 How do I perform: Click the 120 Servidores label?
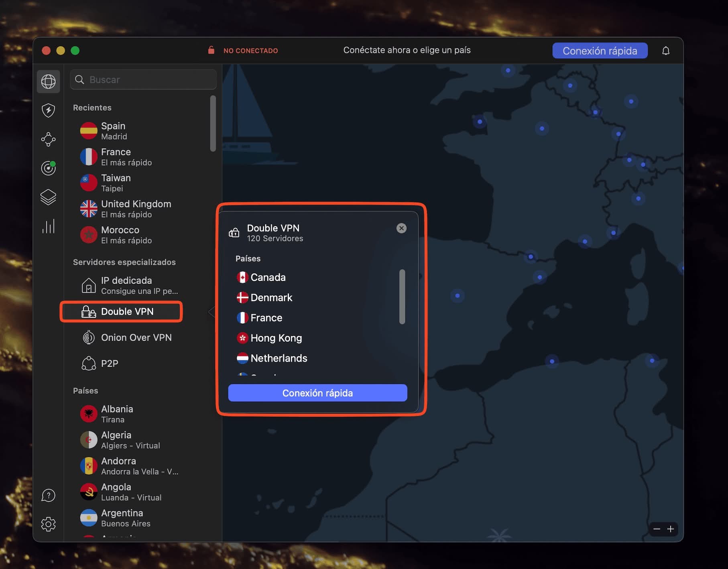(x=275, y=238)
